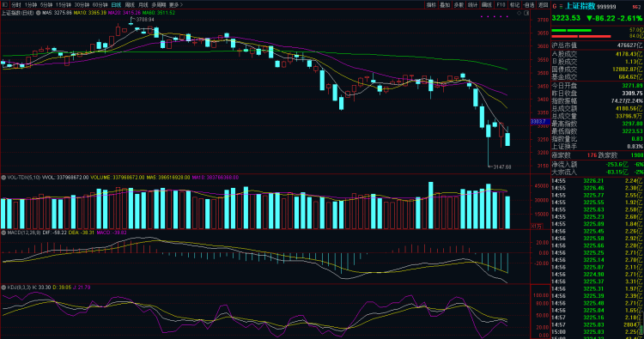
Task: Click the 昨日收盘 3309.75 row
Action: [597, 94]
